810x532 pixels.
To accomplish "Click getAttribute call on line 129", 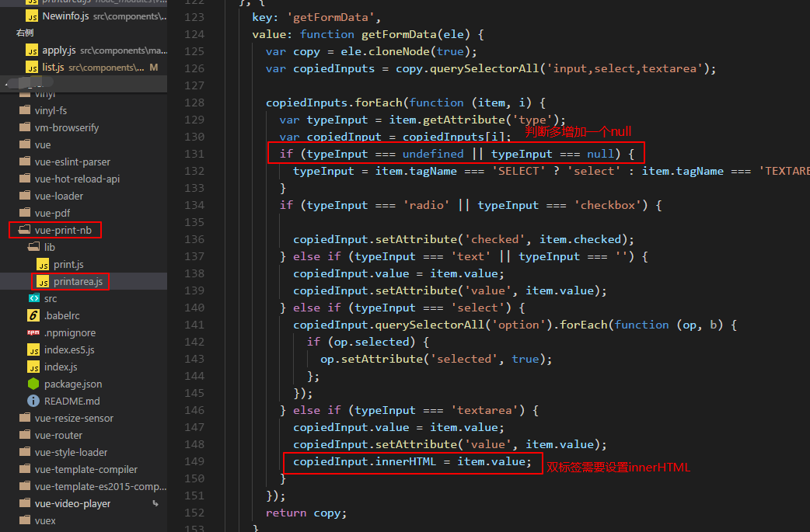I will (x=464, y=120).
